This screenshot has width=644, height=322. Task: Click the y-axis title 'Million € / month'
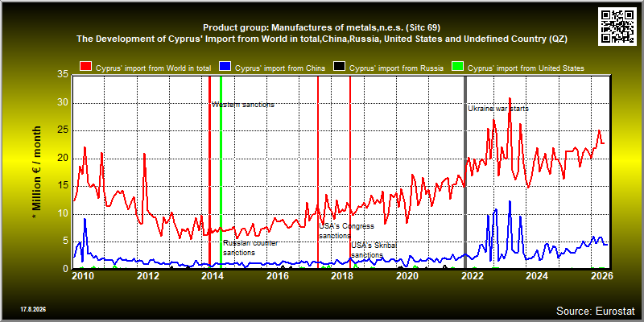[37, 172]
